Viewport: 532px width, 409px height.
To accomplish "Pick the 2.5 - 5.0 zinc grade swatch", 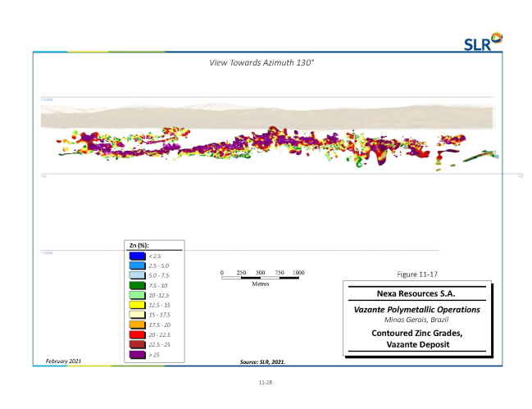I will point(135,266).
